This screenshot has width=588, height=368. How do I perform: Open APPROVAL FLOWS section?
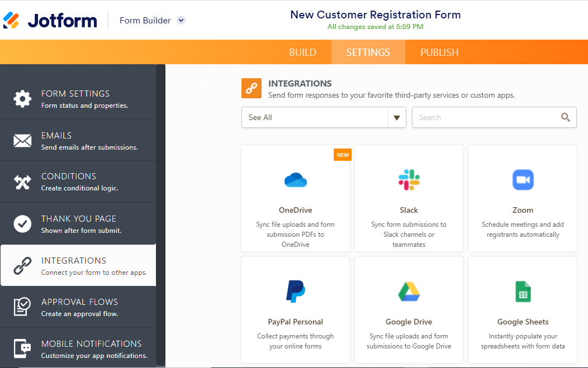click(78, 307)
